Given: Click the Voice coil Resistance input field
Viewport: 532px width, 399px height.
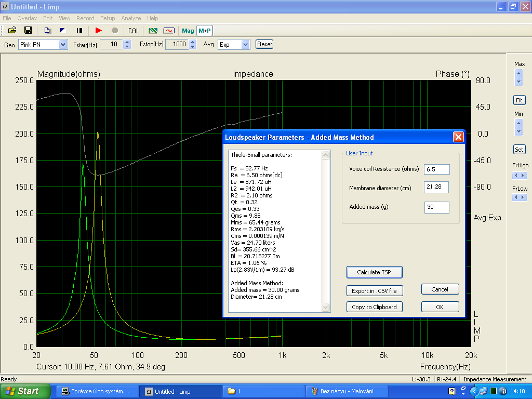Looking at the screenshot, I should coord(437,169).
